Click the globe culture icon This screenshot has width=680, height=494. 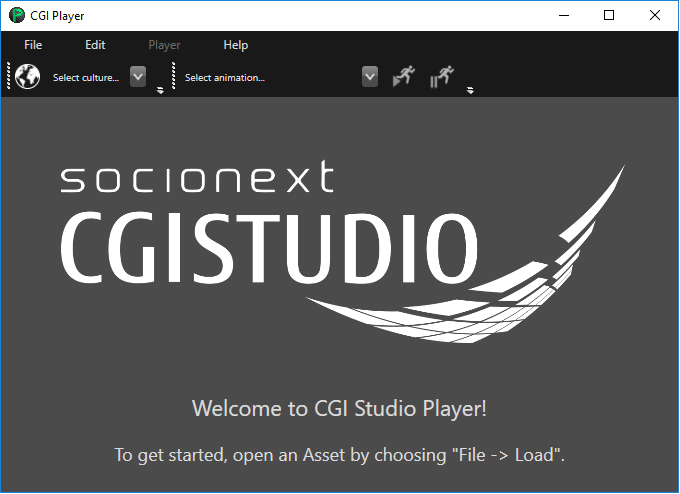27,77
